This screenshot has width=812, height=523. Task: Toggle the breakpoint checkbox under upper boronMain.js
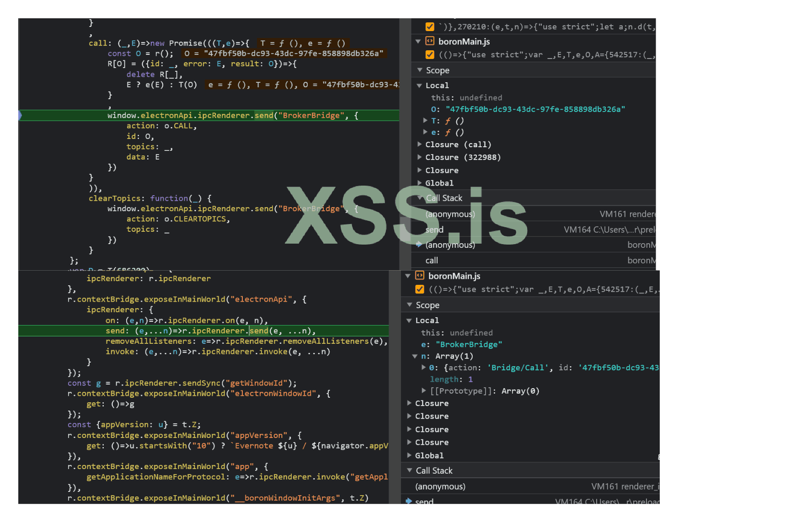coord(430,55)
